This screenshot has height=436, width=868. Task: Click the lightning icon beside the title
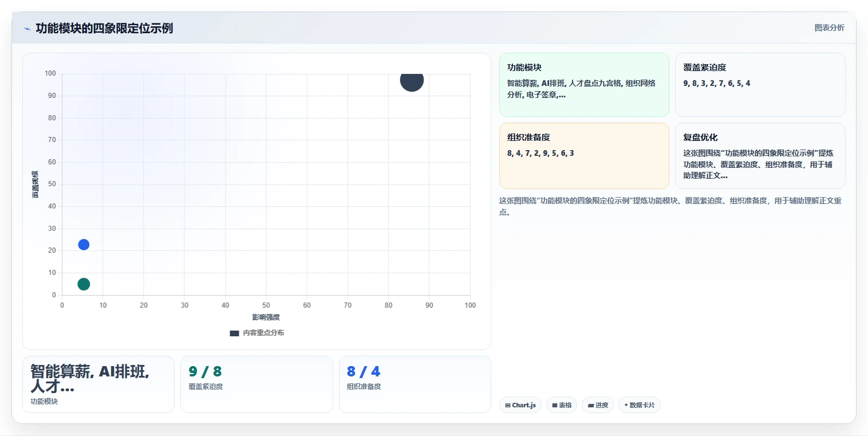[x=27, y=29]
